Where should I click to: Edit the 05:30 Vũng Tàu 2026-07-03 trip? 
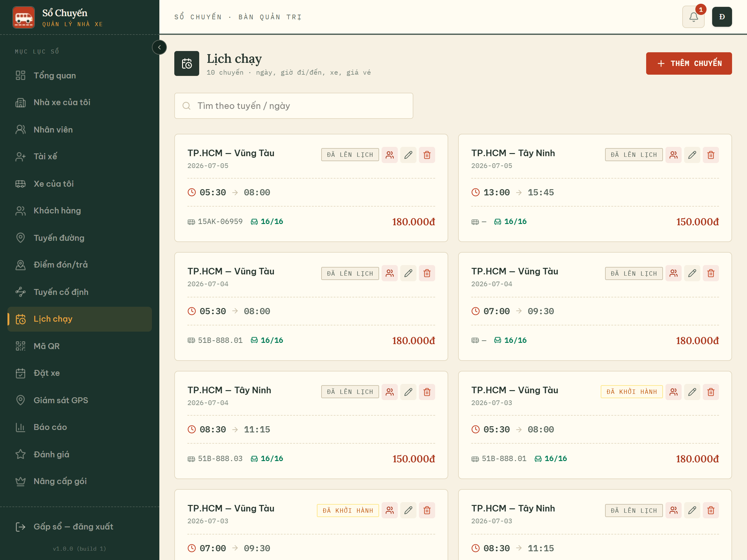click(x=692, y=392)
